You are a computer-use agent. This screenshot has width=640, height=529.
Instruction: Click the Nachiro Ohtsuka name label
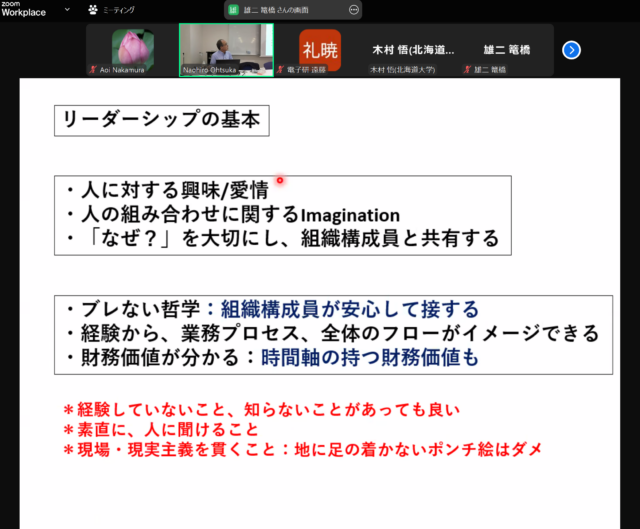210,70
